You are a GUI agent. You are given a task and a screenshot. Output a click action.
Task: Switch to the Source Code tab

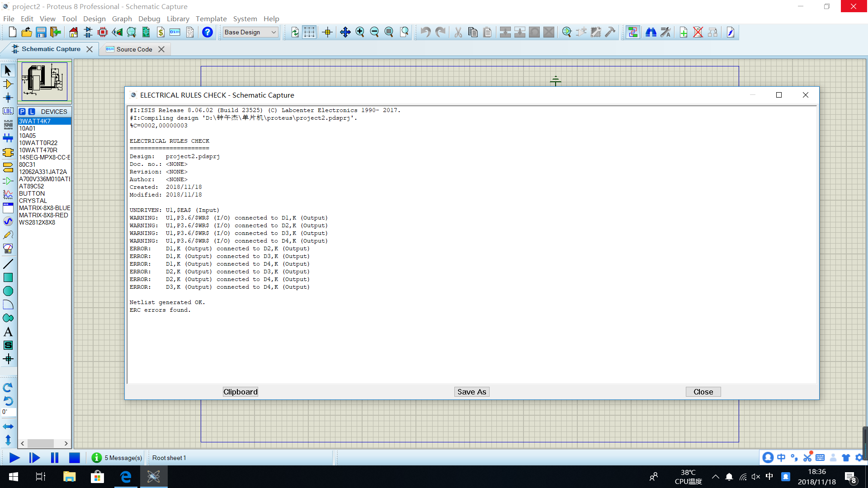point(134,49)
